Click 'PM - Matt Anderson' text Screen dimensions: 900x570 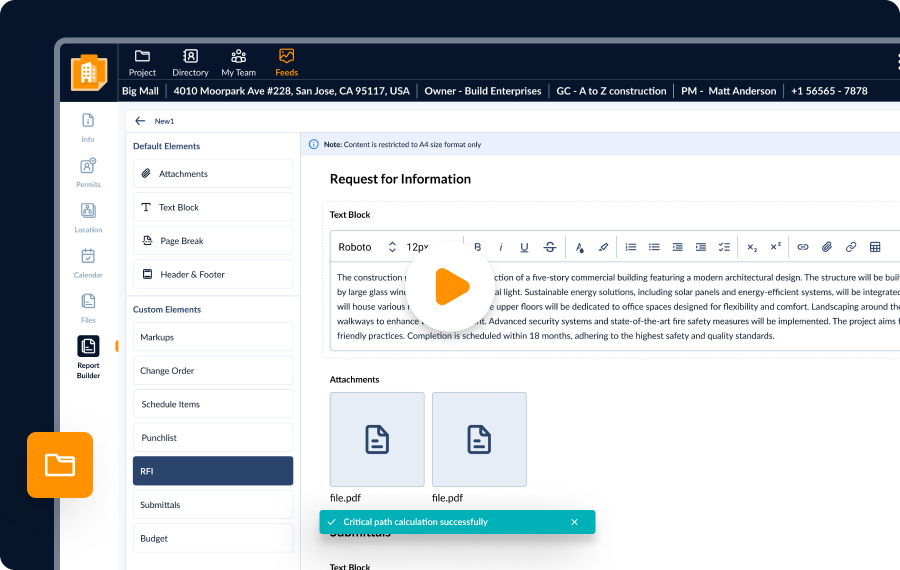pyautogui.click(x=728, y=91)
